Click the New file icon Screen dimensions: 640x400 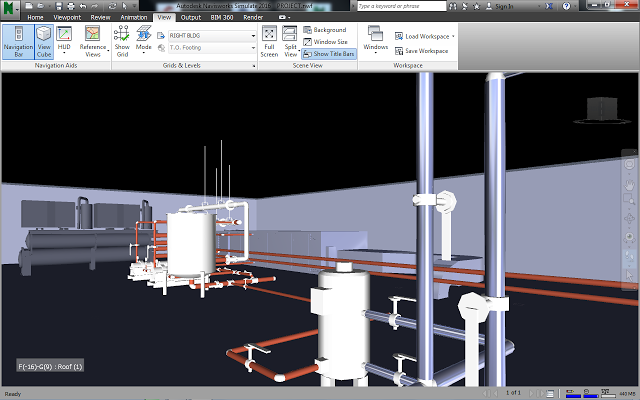[29, 6]
